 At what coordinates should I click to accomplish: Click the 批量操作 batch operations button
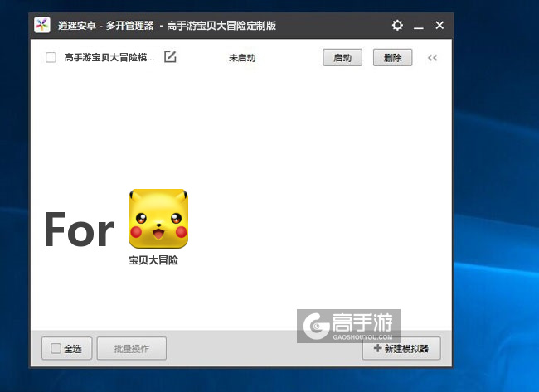[132, 349]
